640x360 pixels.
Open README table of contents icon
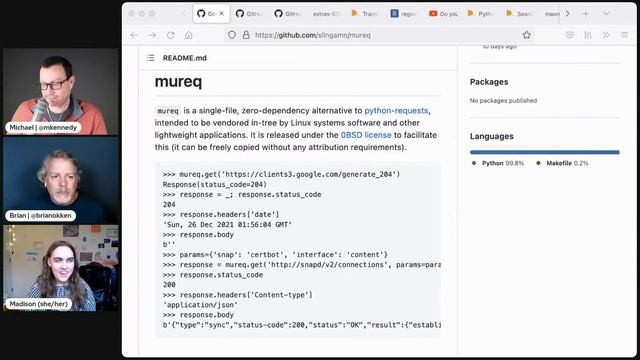pos(151,58)
